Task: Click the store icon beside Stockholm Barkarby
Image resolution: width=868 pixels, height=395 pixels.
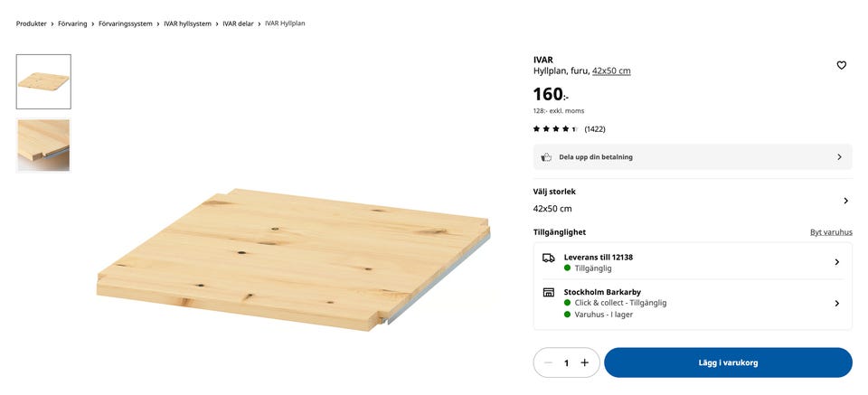Action: 548,293
